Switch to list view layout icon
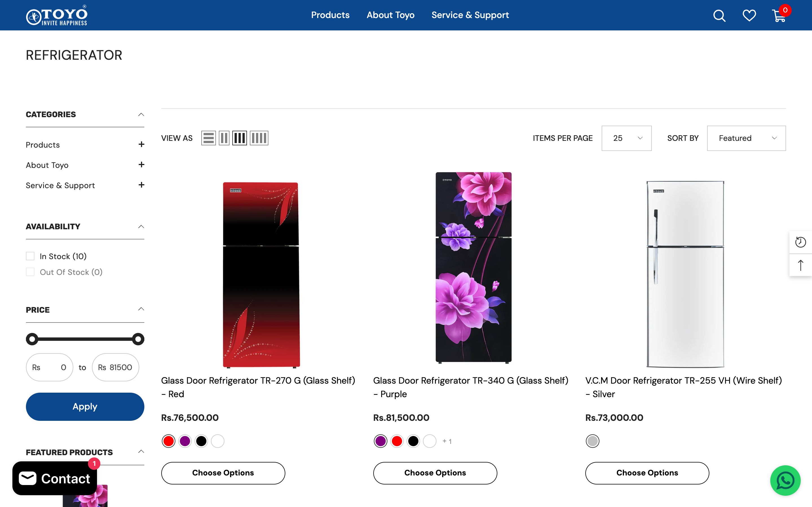 pos(208,138)
